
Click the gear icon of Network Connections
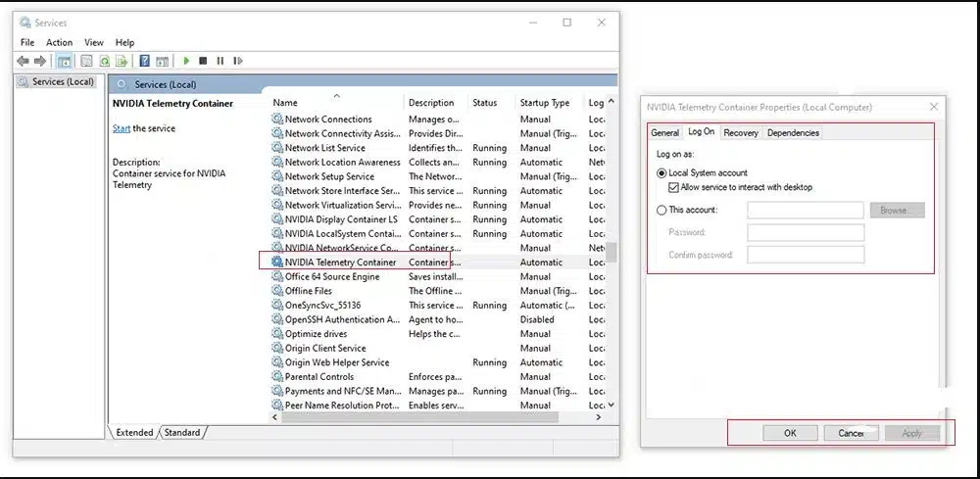tap(277, 119)
